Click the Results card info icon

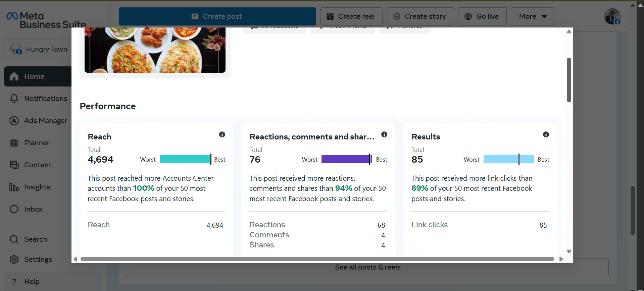tap(546, 134)
